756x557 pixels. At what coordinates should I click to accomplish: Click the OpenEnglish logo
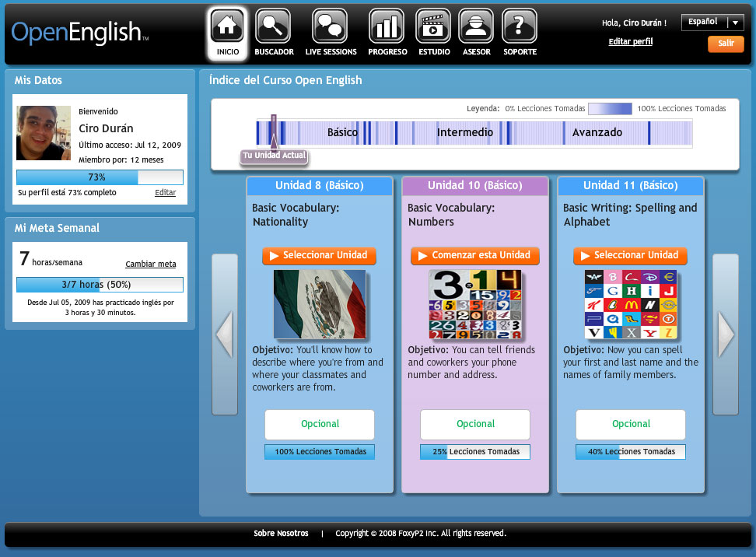pyautogui.click(x=80, y=33)
